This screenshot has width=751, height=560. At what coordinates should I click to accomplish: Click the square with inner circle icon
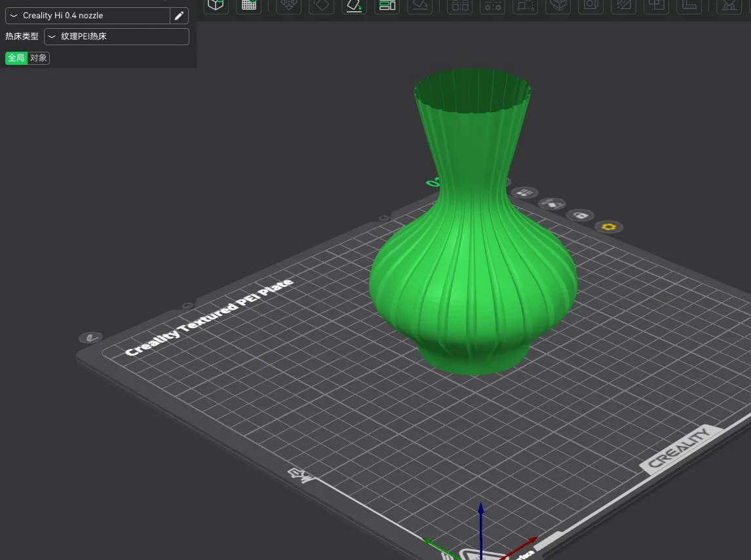[591, 5]
